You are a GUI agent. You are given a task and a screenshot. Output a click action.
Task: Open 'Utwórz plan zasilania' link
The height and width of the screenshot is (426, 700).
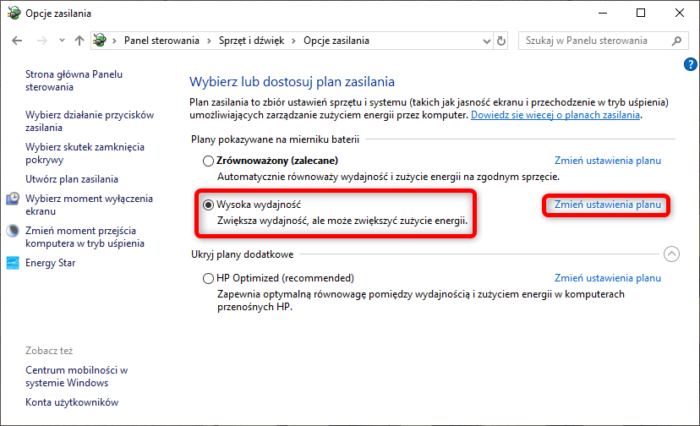[71, 179]
